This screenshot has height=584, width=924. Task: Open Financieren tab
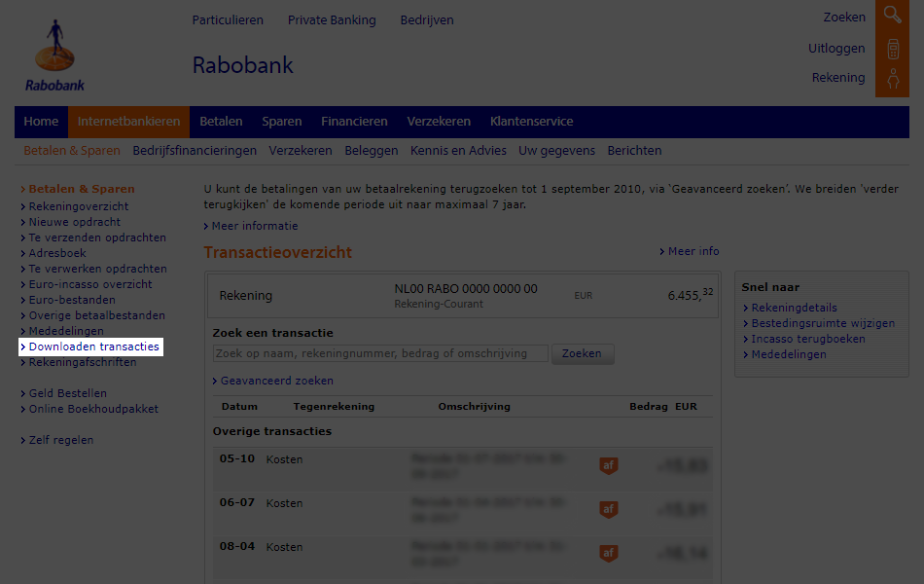coord(354,122)
